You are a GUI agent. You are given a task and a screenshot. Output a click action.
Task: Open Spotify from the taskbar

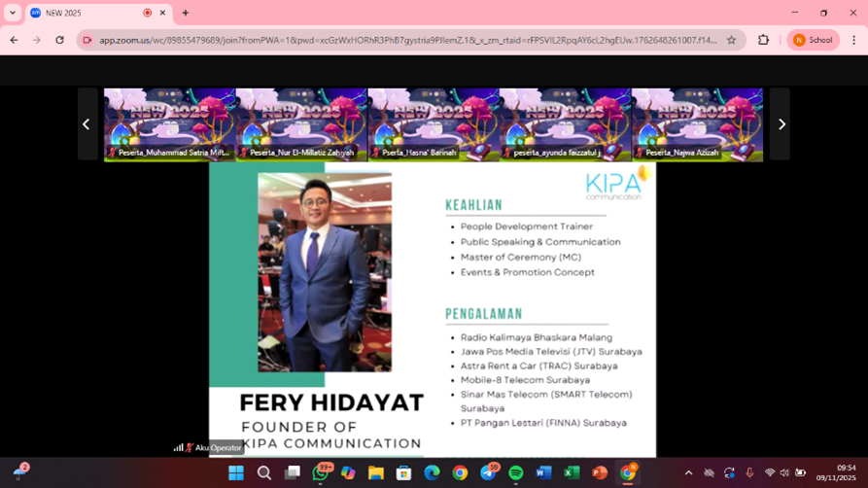[x=515, y=473]
